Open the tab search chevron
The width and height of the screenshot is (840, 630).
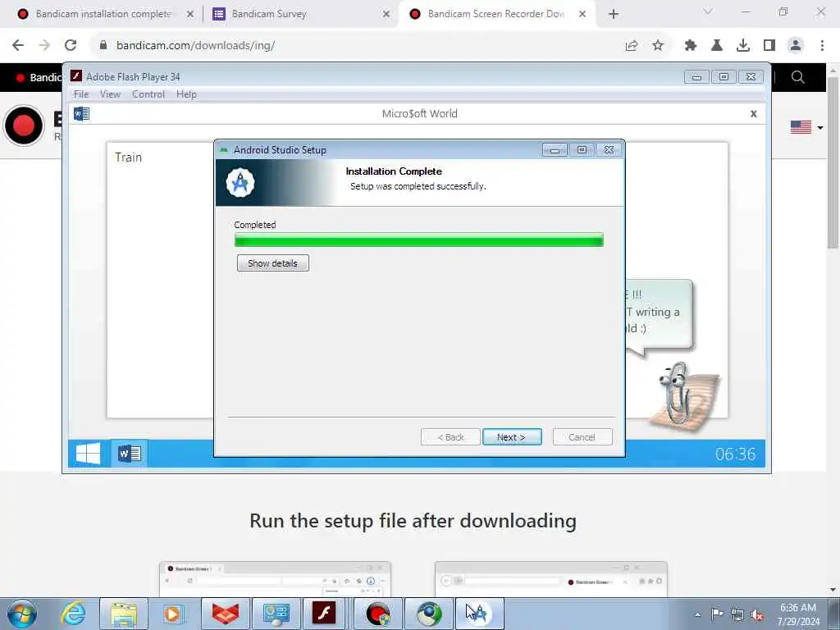click(x=708, y=11)
